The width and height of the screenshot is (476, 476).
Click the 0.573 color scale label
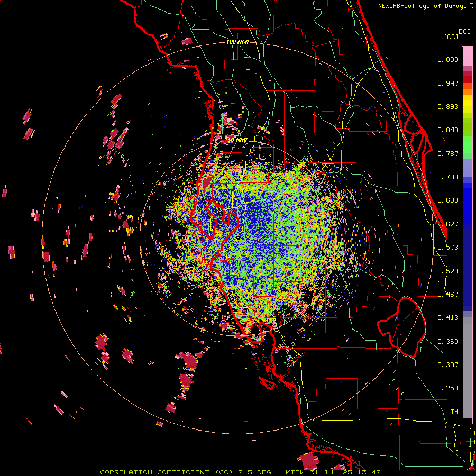[448, 248]
